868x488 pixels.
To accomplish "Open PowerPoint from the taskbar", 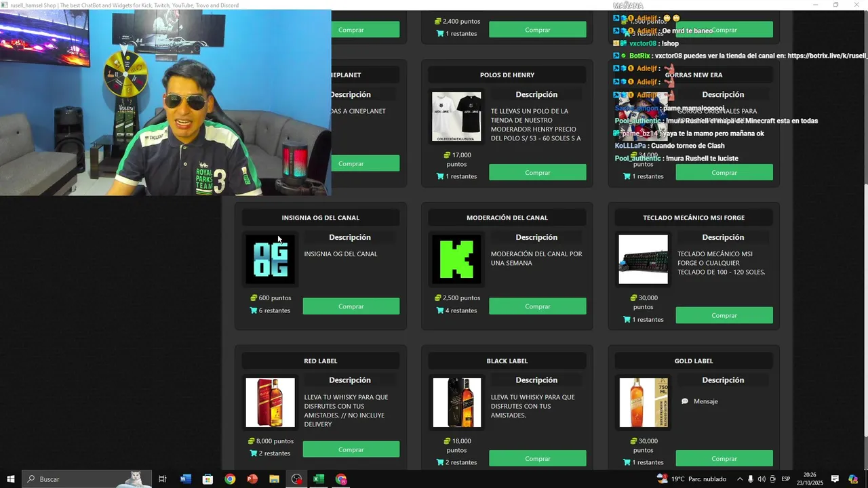I will (x=252, y=479).
